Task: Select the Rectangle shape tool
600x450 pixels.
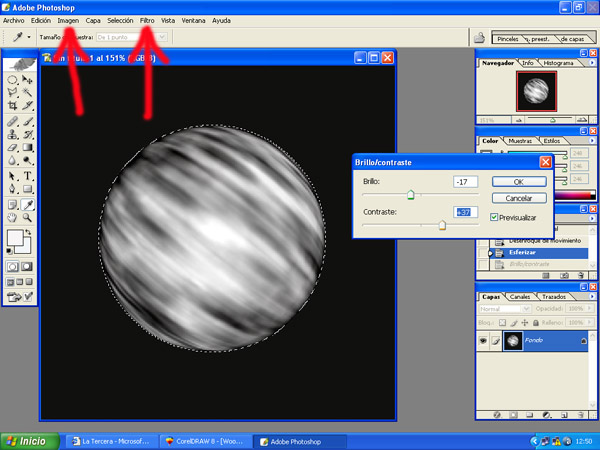Action: coord(27,189)
